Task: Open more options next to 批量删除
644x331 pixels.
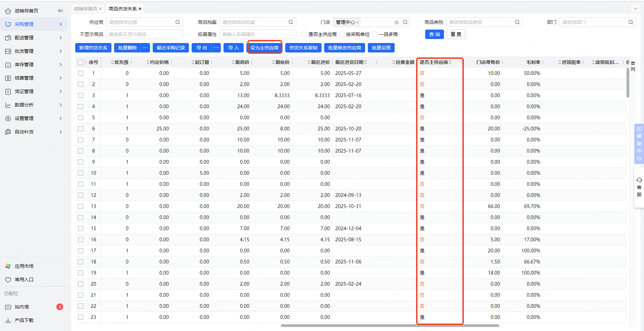Action: pyautogui.click(x=145, y=48)
